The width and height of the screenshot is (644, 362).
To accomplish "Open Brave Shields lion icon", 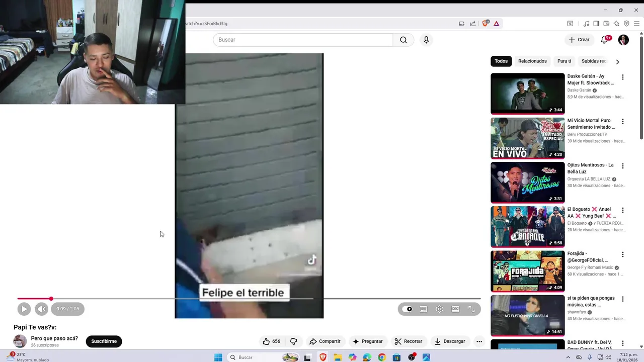I will 486,23.
